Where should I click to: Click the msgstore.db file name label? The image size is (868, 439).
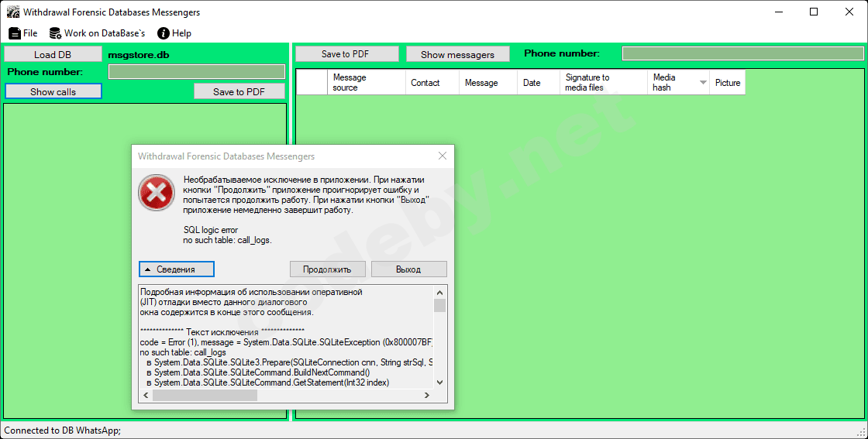coord(139,55)
